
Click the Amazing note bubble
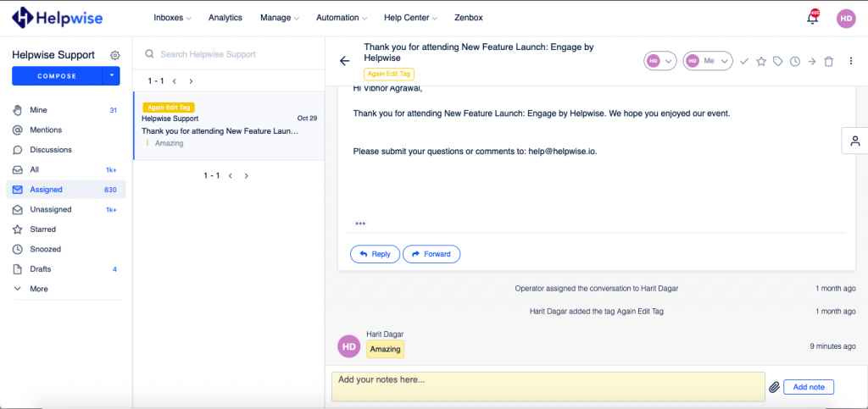coord(386,350)
